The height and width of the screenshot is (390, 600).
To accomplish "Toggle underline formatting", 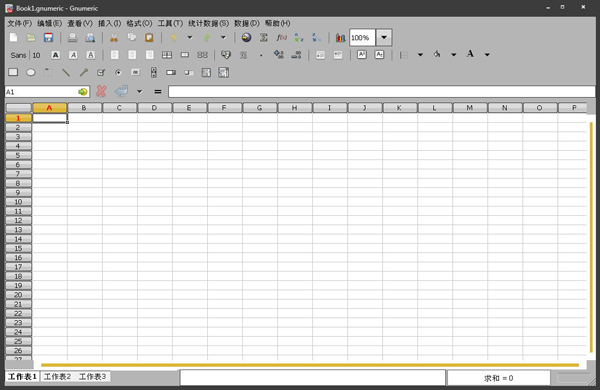I will click(90, 55).
